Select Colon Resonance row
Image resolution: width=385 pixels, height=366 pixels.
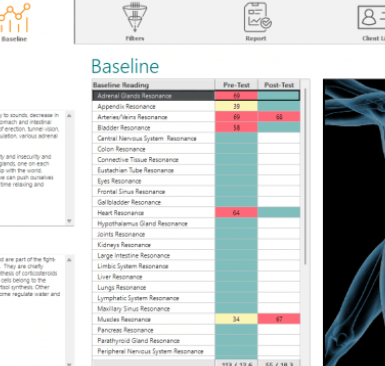pyautogui.click(x=196, y=149)
